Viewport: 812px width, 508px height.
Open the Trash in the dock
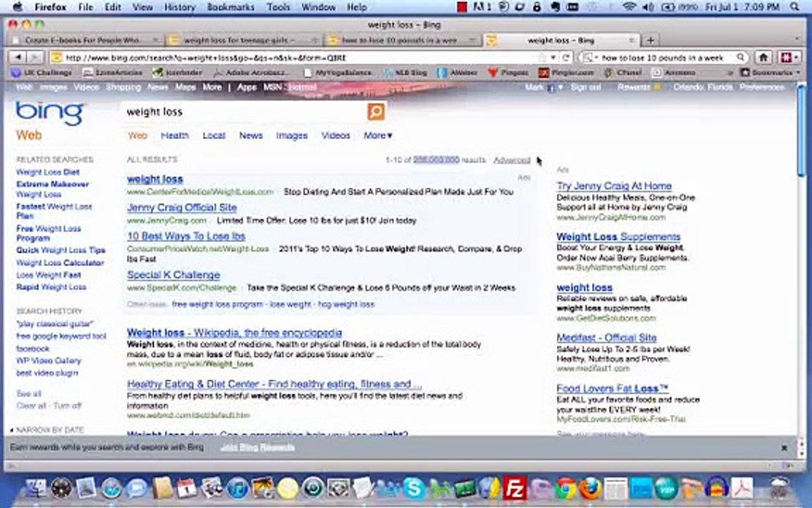(778, 488)
